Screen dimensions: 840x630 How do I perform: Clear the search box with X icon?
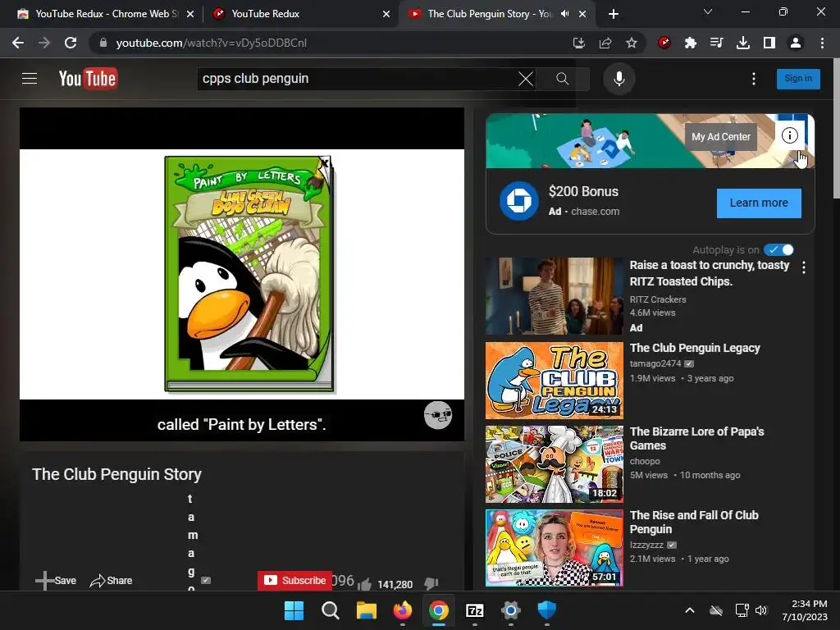(526, 79)
